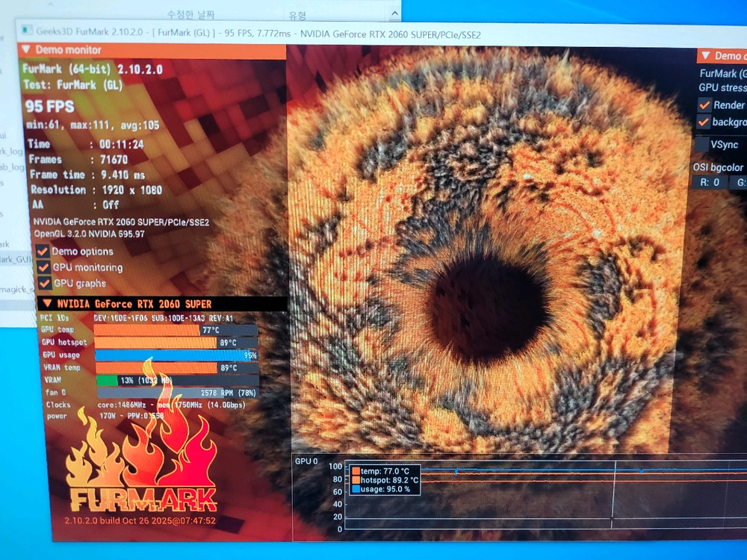Image resolution: width=747 pixels, height=560 pixels.
Task: Click the AA : Off entry
Action: [x=75, y=205]
